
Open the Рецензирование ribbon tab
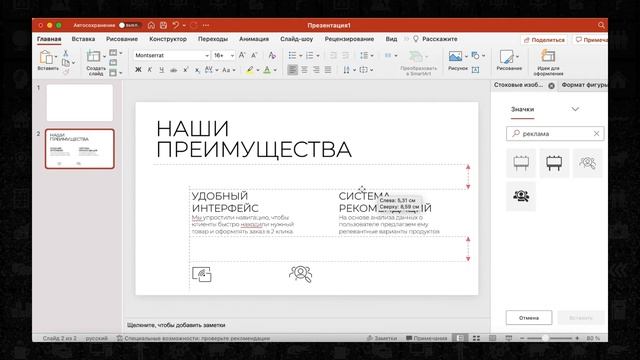[349, 39]
